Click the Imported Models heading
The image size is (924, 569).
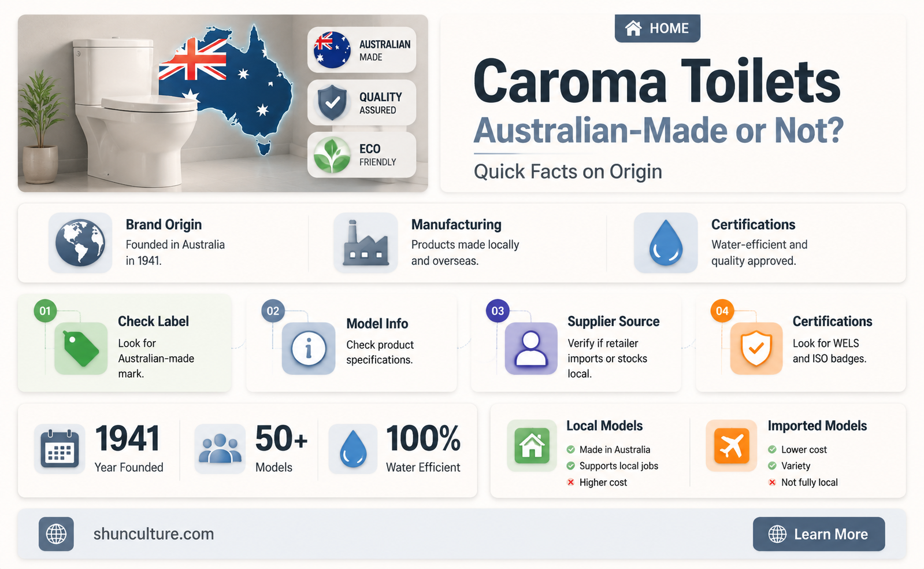(x=817, y=426)
